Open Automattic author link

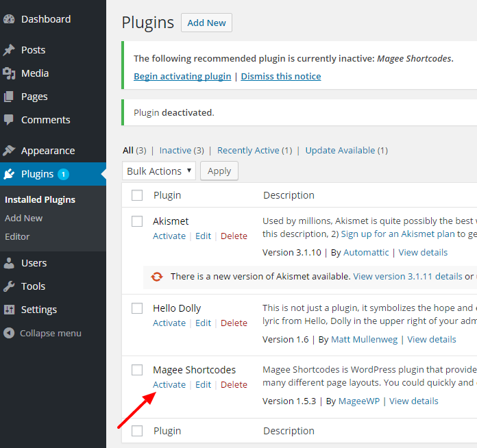[x=366, y=253]
